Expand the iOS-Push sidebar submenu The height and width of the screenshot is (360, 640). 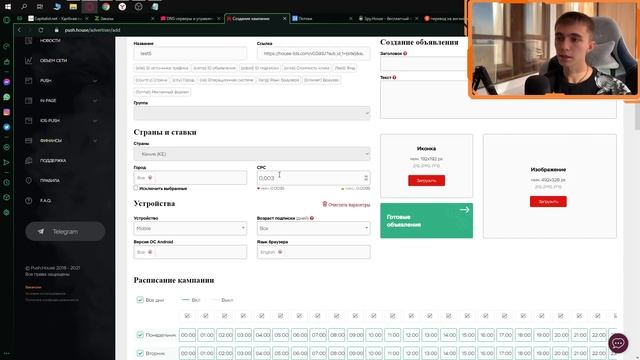point(95,121)
